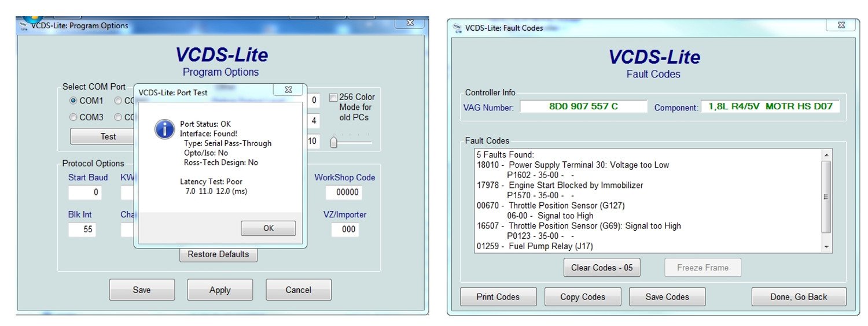Screen dimensions: 868x326
Task: Click the slider under 256 Color Mode
Action: coord(351,142)
